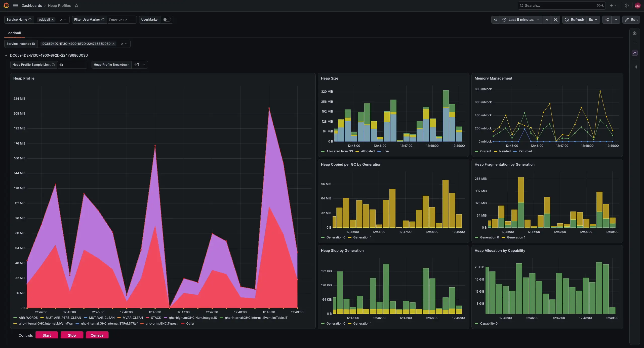The image size is (644, 348).
Task: Toggle ghc-bignum Integer.IS legend swatch
Action: pos(165,318)
